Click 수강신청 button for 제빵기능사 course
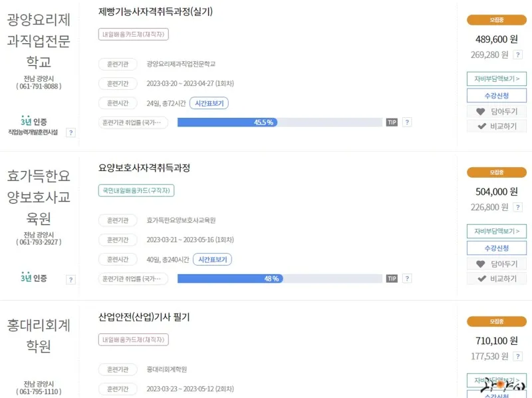Screen dimensions: 532x398 [497, 95]
